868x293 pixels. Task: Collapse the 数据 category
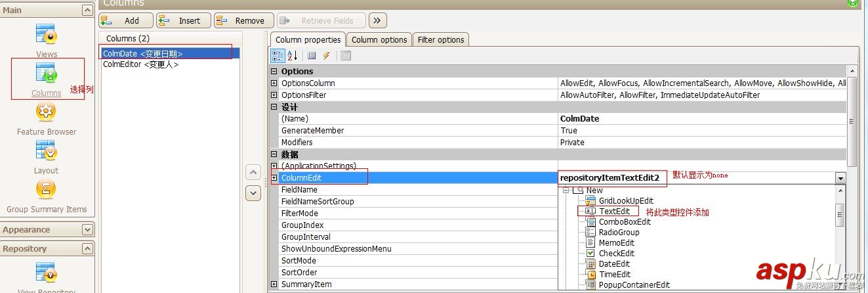(x=274, y=154)
